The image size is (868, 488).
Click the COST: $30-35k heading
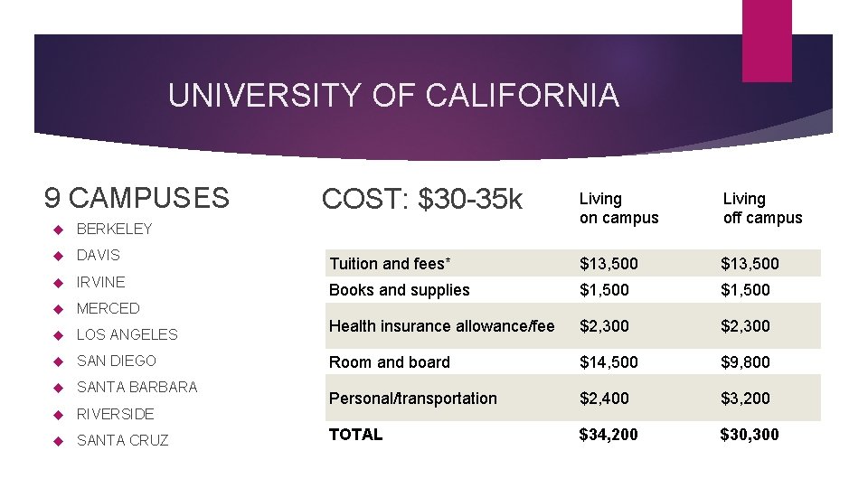click(x=421, y=199)
